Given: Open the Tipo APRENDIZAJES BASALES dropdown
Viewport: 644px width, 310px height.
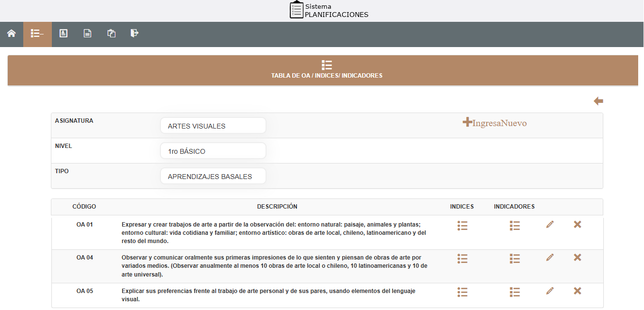Looking at the screenshot, I should coord(213,176).
